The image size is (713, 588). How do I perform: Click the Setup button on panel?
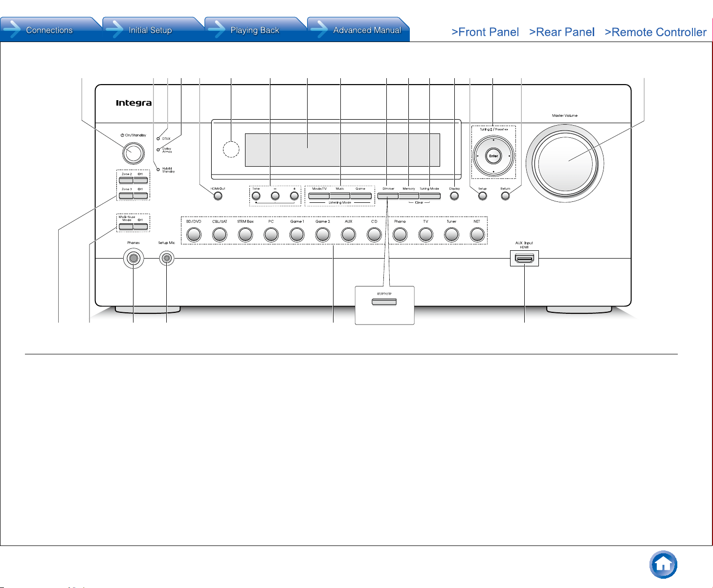click(482, 196)
